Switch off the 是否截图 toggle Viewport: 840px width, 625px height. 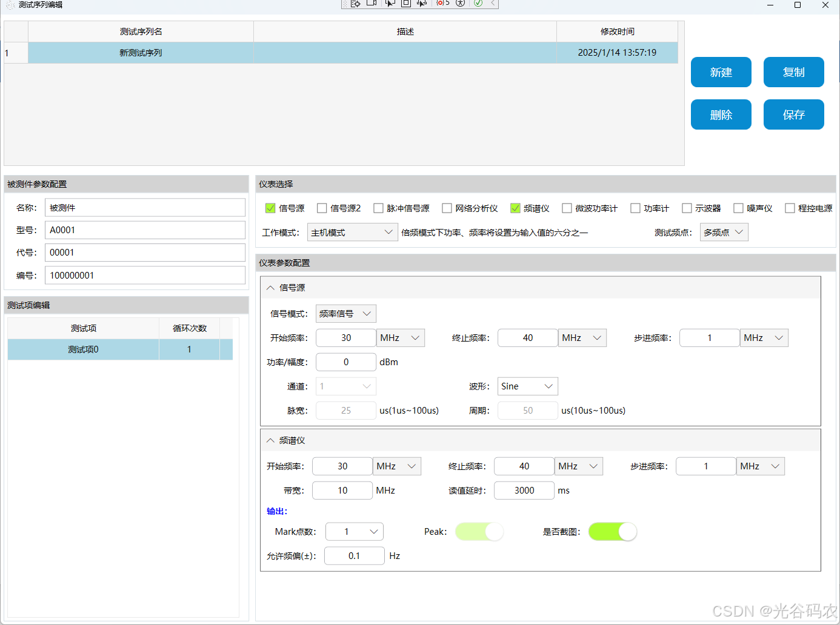click(613, 532)
